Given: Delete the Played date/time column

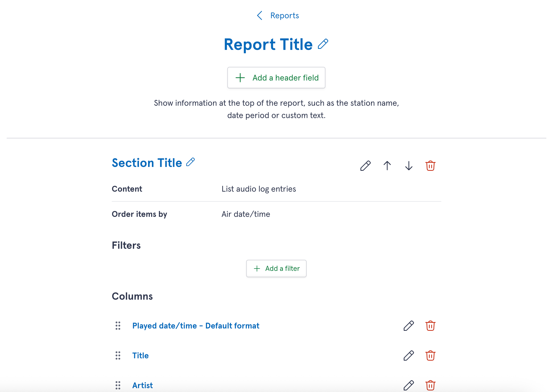Looking at the screenshot, I should click(x=430, y=325).
